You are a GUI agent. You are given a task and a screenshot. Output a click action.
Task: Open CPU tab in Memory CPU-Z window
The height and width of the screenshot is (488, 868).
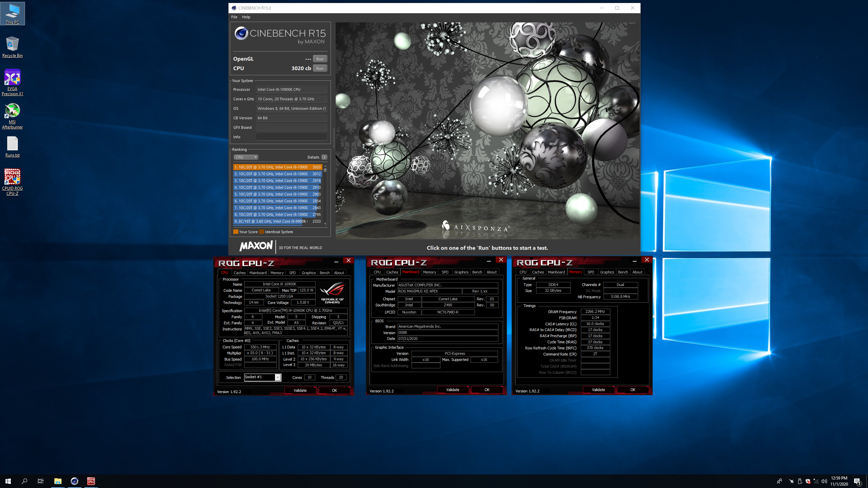point(523,272)
